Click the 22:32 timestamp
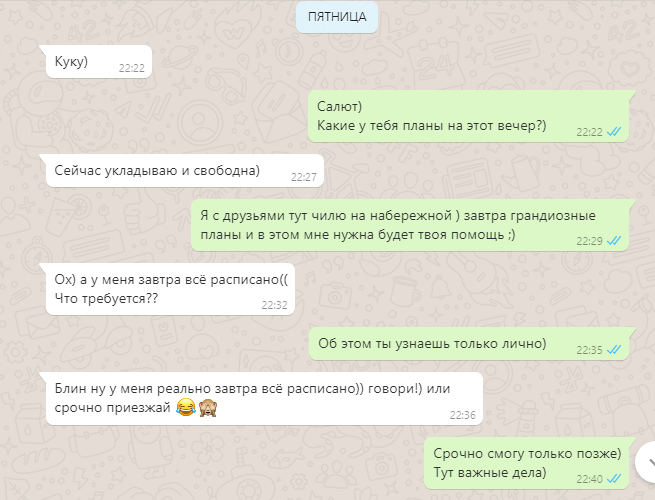655x500 pixels. pos(274,305)
